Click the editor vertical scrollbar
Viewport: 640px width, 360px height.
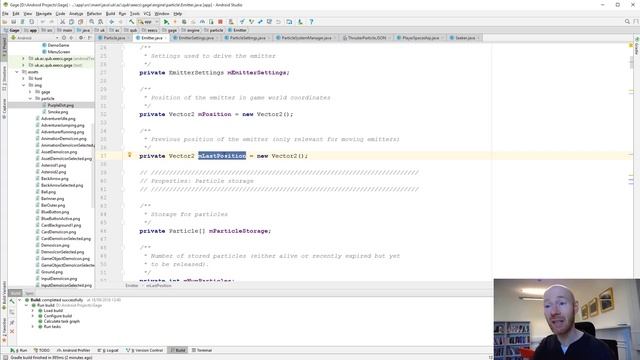[x=632, y=63]
